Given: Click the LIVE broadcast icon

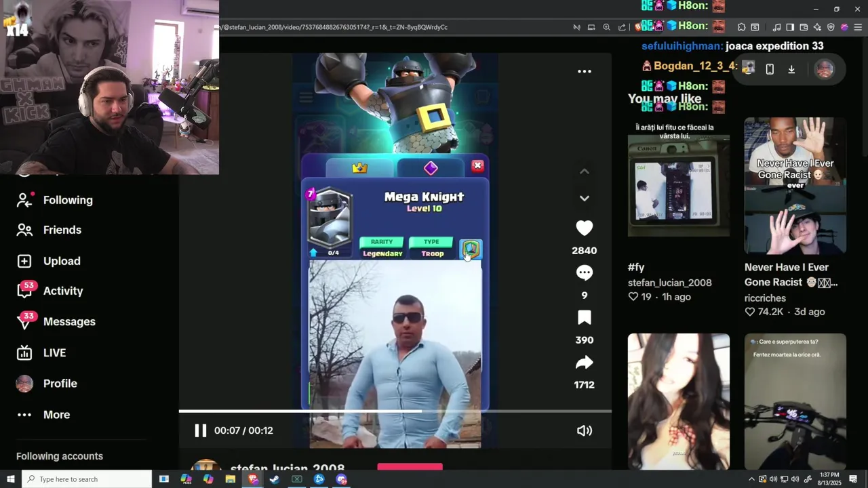Looking at the screenshot, I should [24, 352].
